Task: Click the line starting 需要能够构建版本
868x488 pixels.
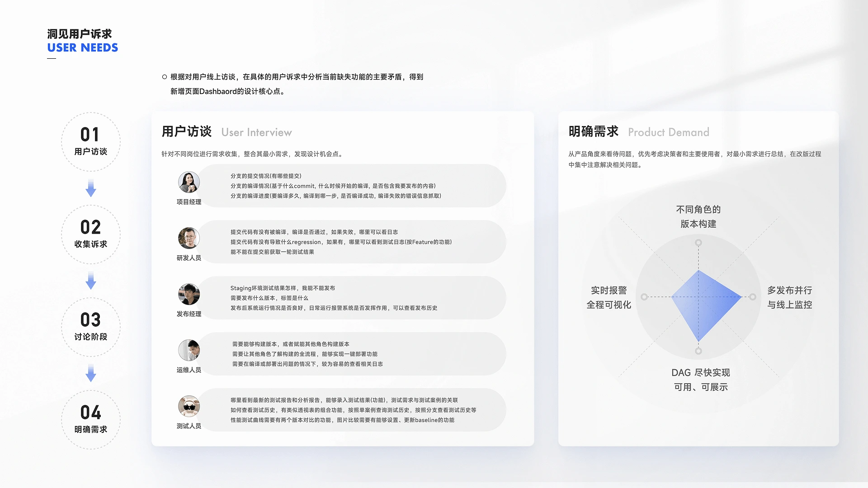Action: 291,344
